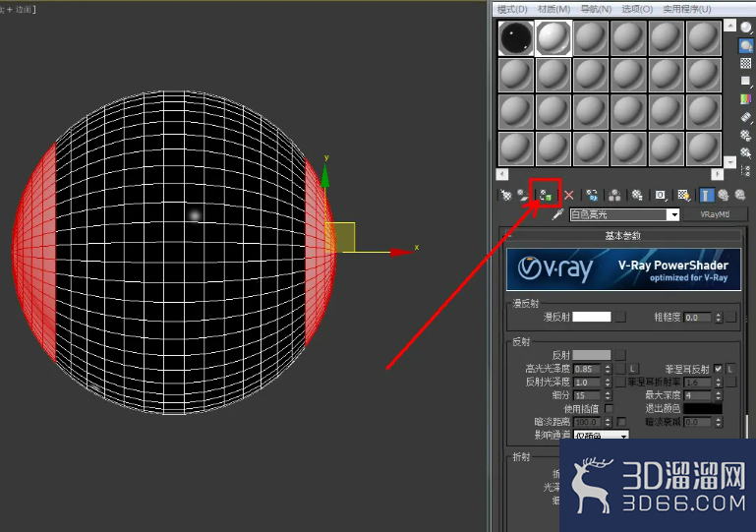Viewport: 756px width, 532px height.
Task: Click the 细分 value field
Action: [588, 395]
